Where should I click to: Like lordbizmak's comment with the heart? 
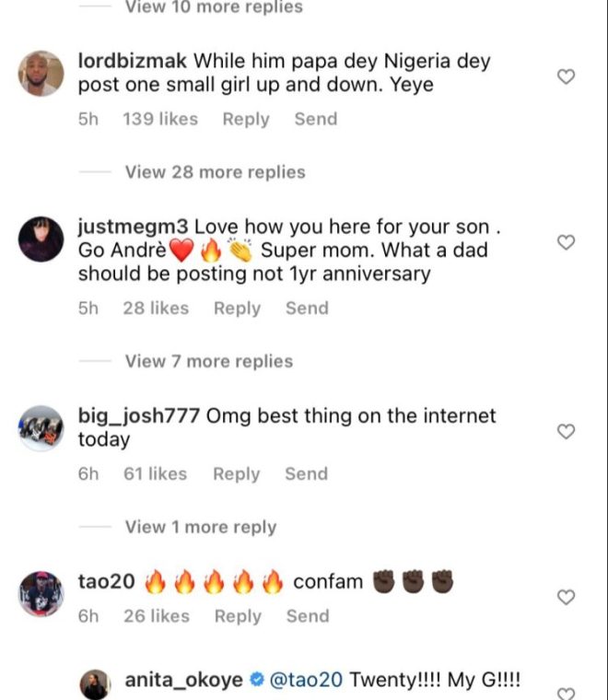tap(567, 77)
